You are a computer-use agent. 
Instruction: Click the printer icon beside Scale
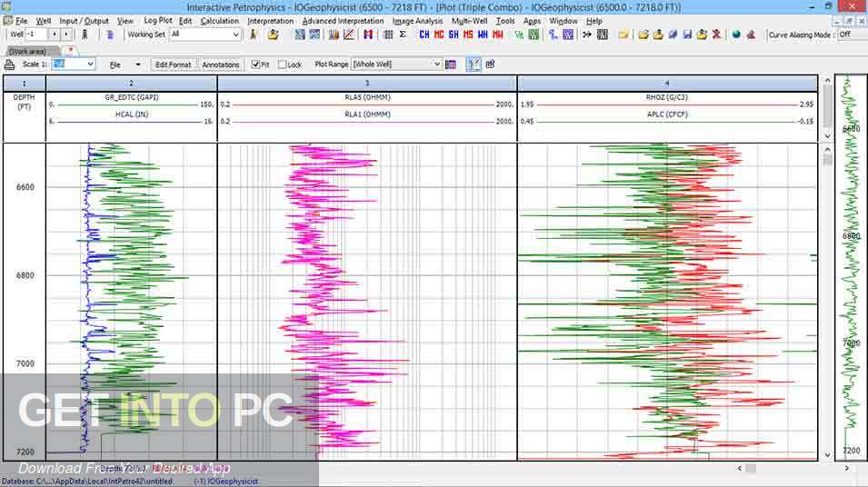pyautogui.click(x=9, y=65)
